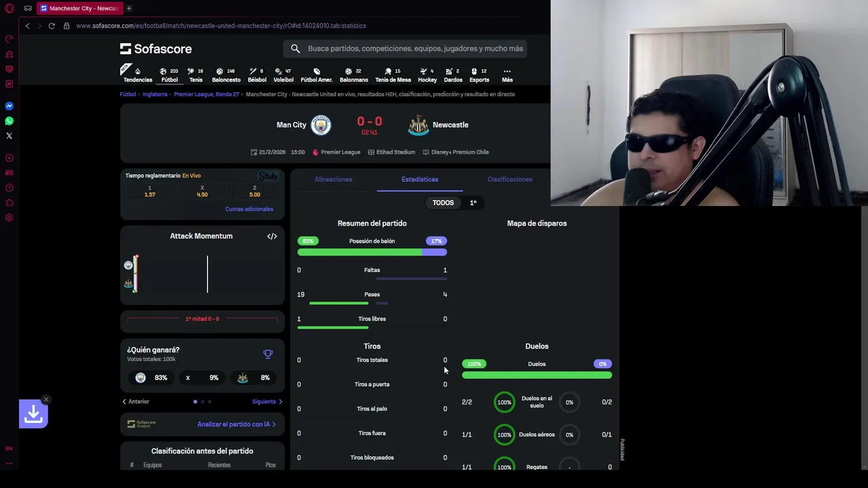The image size is (868, 488).
Task: Focus the Sofascore search field
Action: pos(405,49)
